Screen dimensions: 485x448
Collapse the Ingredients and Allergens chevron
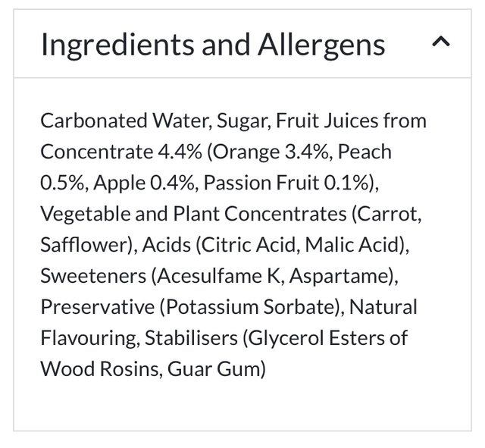[440, 42]
